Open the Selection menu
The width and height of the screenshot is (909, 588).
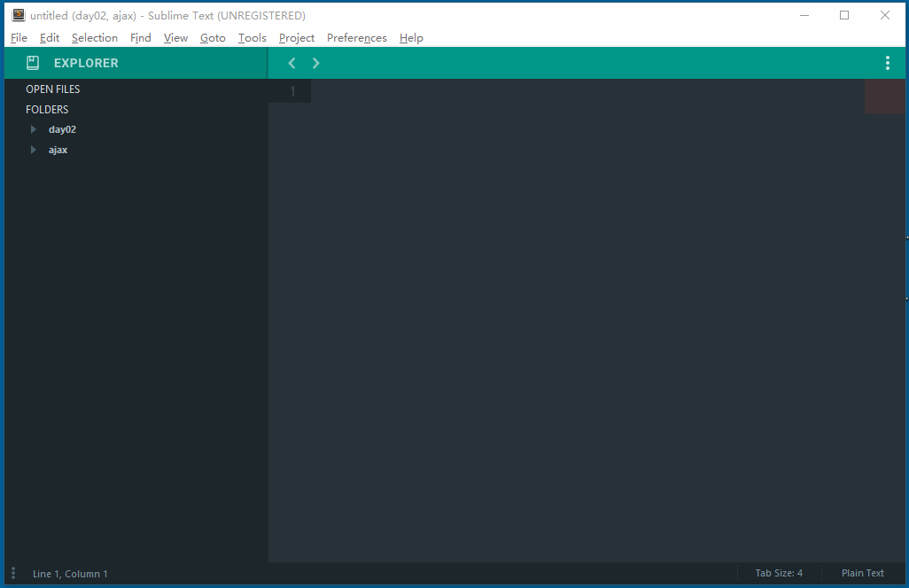[x=94, y=38]
